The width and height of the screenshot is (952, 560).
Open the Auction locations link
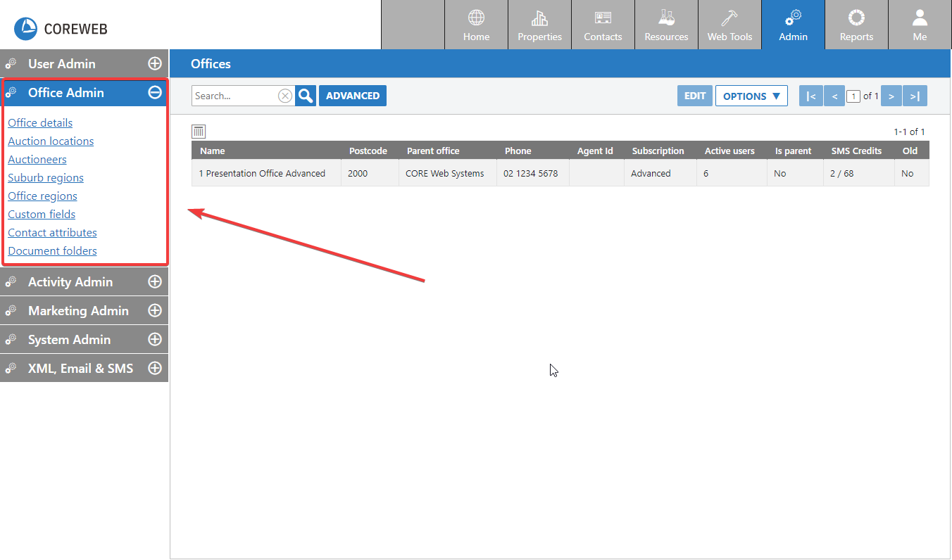coord(51,141)
